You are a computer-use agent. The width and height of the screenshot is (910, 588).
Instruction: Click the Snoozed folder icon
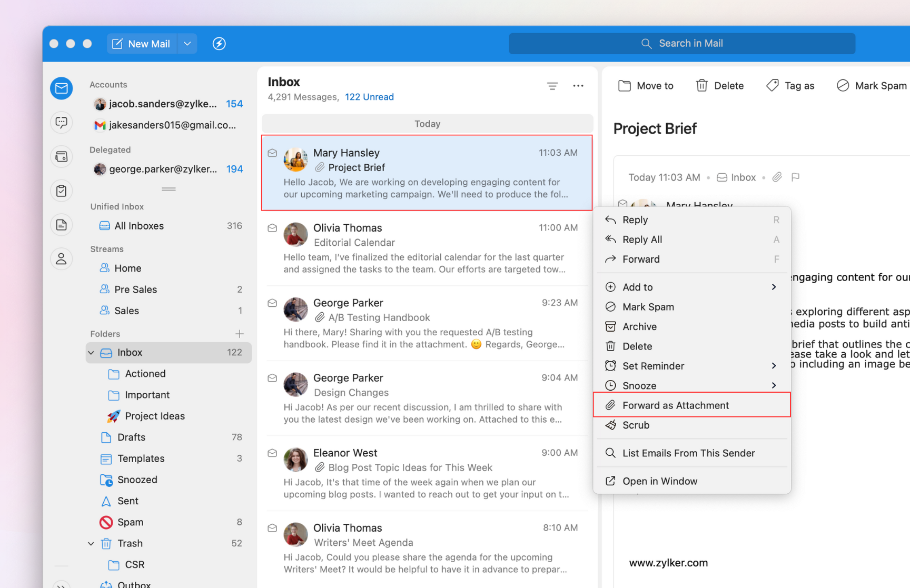[106, 480]
